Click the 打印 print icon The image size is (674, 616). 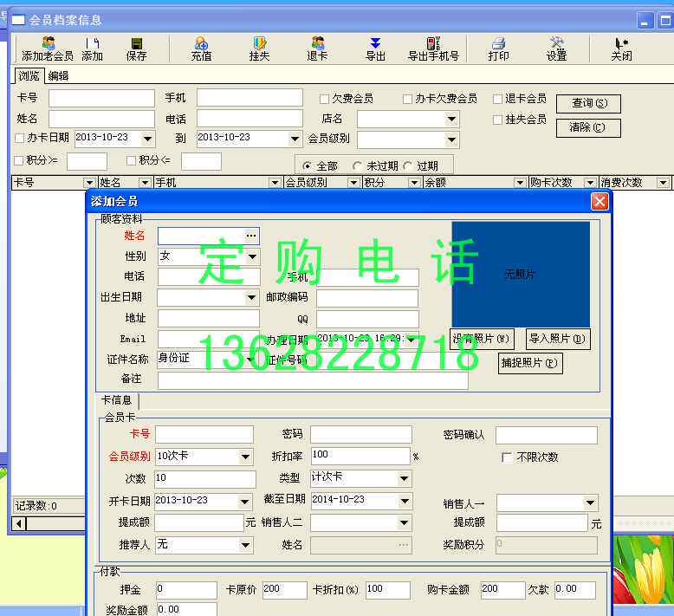(499, 49)
